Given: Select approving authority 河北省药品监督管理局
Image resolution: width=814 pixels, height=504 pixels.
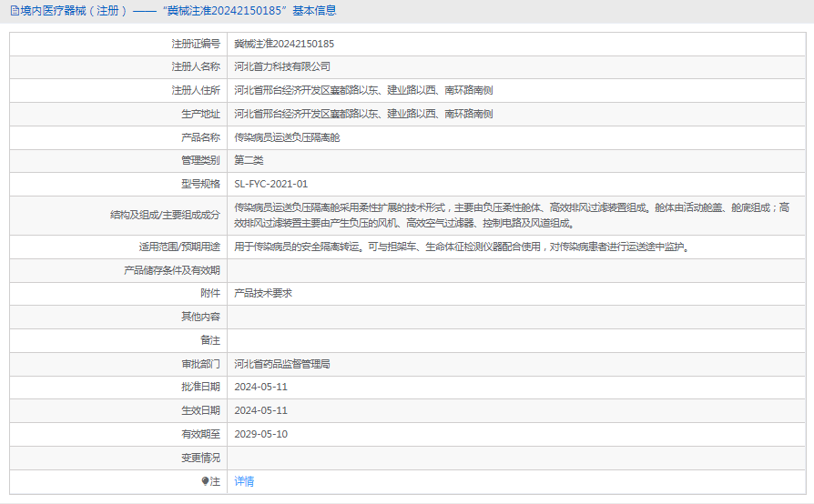Looking at the screenshot, I should tap(282, 365).
